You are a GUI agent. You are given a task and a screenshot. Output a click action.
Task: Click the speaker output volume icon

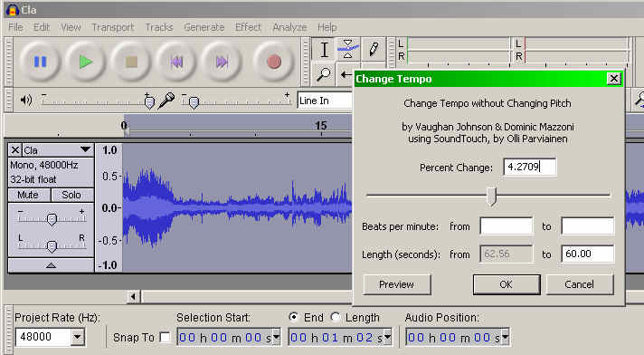[x=26, y=100]
